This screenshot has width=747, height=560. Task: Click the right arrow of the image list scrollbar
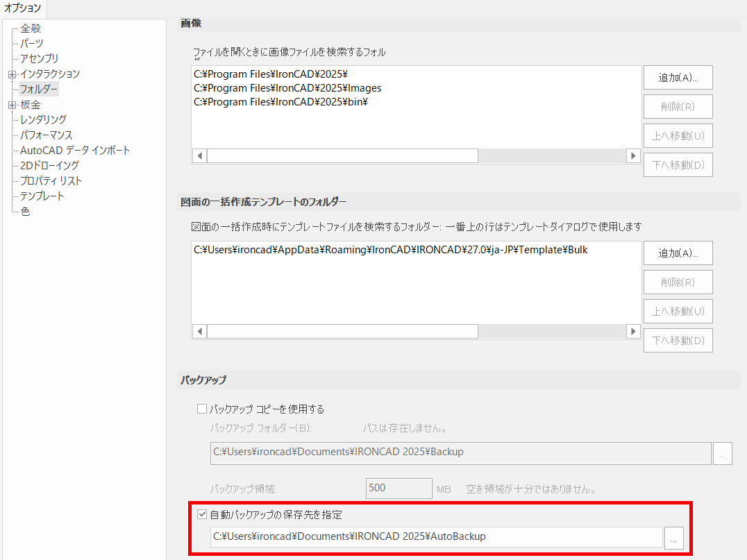pos(632,156)
